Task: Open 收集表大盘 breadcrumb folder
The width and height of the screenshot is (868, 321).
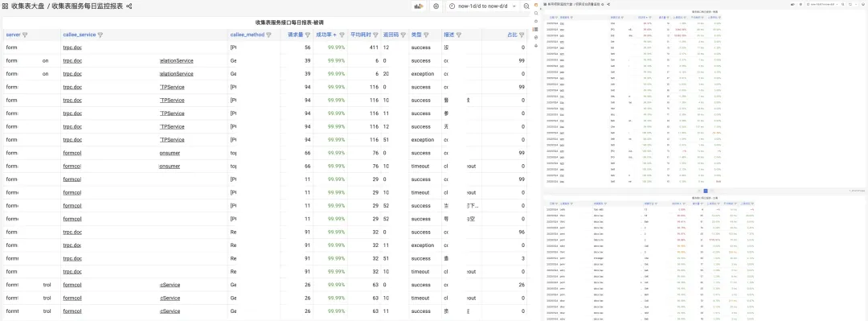Action: click(x=28, y=6)
